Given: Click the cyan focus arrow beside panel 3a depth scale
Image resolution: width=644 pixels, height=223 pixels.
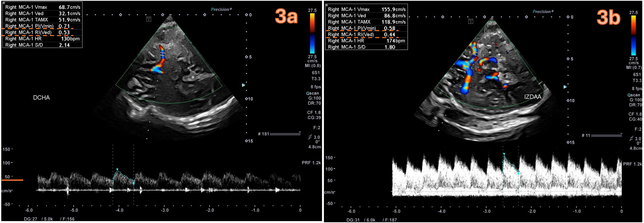Looking at the screenshot, I should [x=243, y=85].
